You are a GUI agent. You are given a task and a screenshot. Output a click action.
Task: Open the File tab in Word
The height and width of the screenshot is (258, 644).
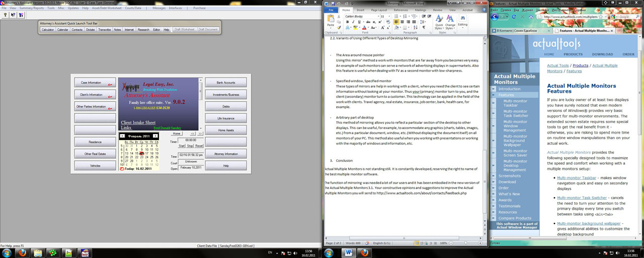(x=331, y=10)
